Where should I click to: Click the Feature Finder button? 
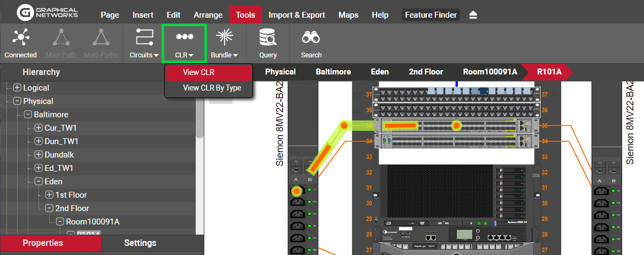431,15
